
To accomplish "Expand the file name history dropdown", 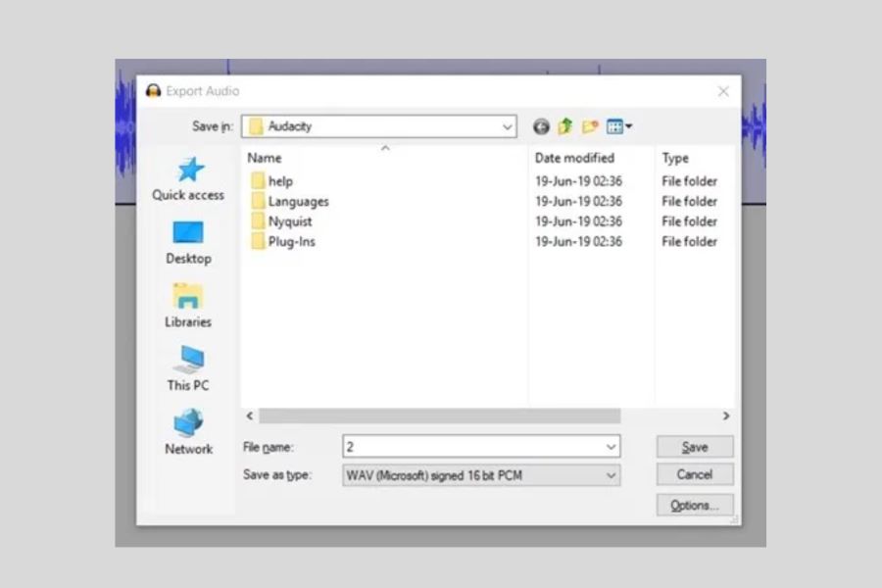I will click(609, 446).
